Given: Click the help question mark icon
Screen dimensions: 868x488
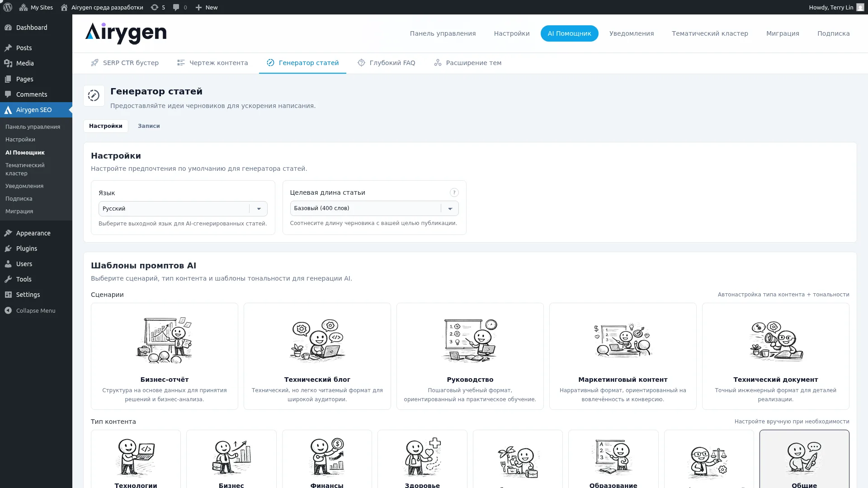Looking at the screenshot, I should coord(454,192).
